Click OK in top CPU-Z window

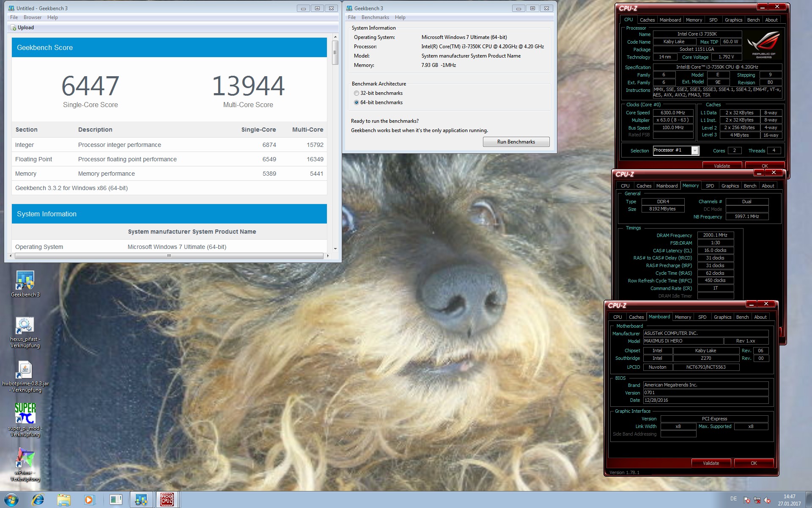[x=765, y=166]
